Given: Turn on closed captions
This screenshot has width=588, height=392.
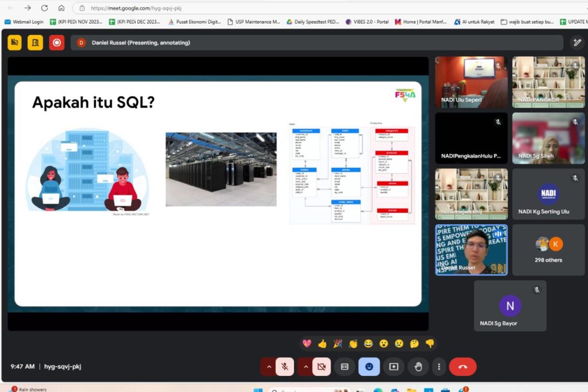Looking at the screenshot, I should (x=345, y=366).
